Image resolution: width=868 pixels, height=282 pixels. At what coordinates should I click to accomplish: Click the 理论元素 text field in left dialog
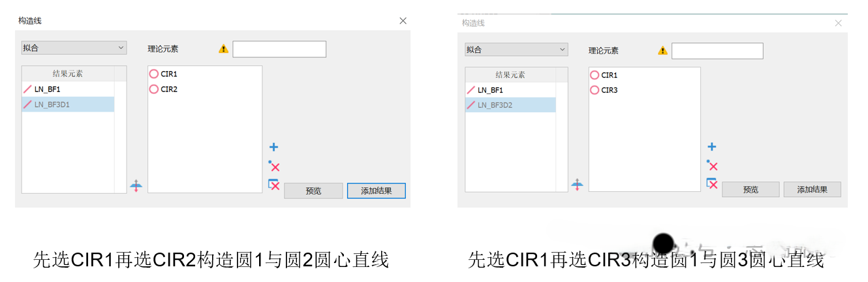(279, 49)
